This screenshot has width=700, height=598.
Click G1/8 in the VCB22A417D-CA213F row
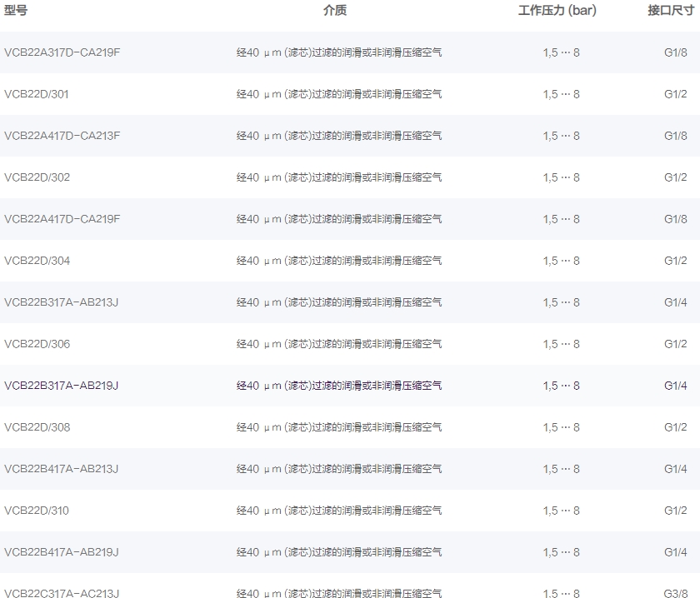click(676, 136)
